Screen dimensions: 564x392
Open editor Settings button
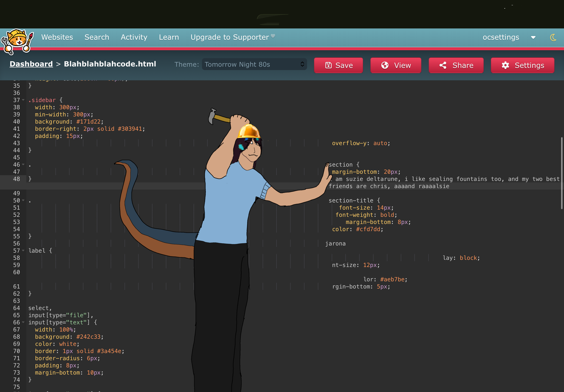(522, 65)
